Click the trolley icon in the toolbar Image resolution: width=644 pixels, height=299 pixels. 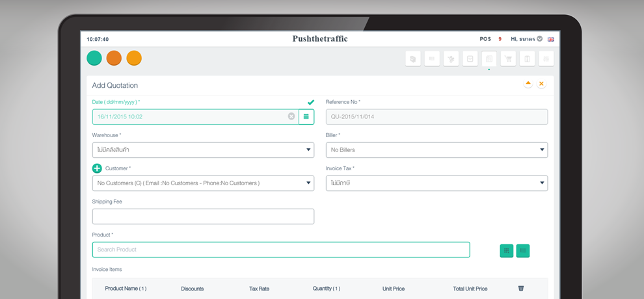(x=451, y=59)
